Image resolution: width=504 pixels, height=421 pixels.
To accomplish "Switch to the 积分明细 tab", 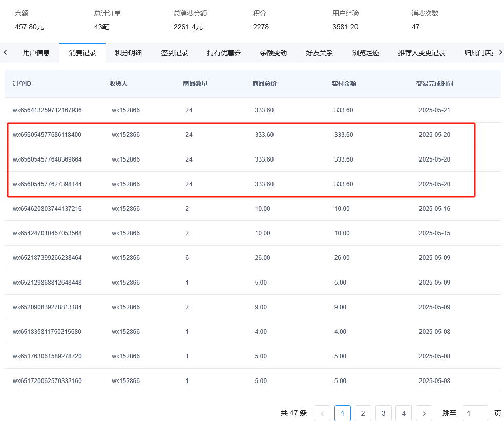I will coord(129,53).
